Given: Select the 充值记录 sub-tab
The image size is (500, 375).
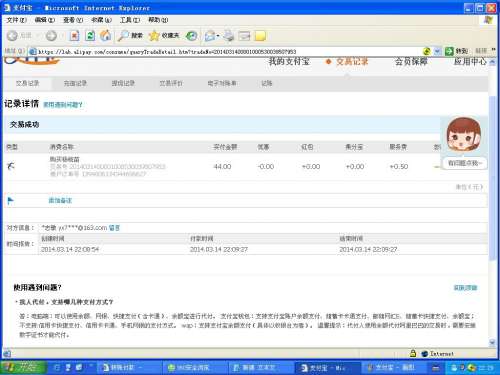Looking at the screenshot, I should (x=75, y=83).
